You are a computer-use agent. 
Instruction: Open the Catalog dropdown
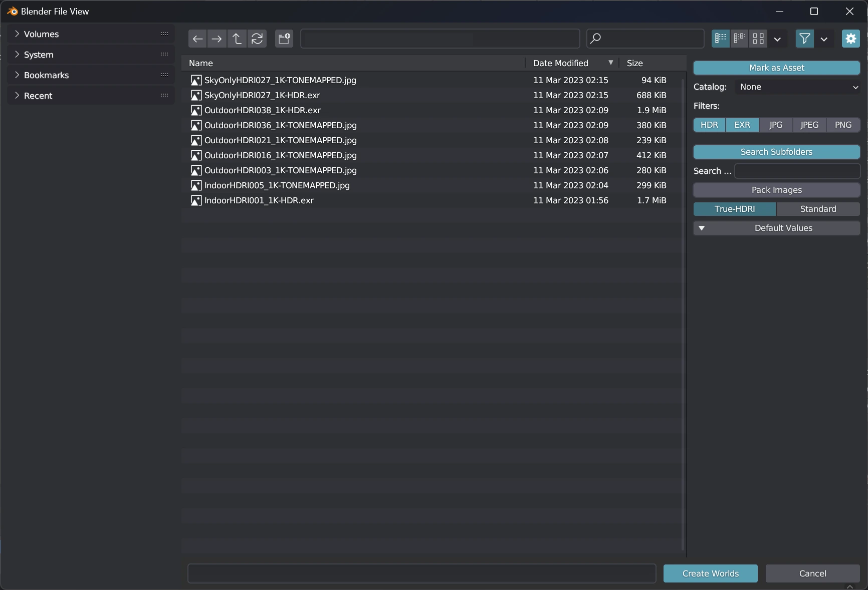pyautogui.click(x=797, y=87)
